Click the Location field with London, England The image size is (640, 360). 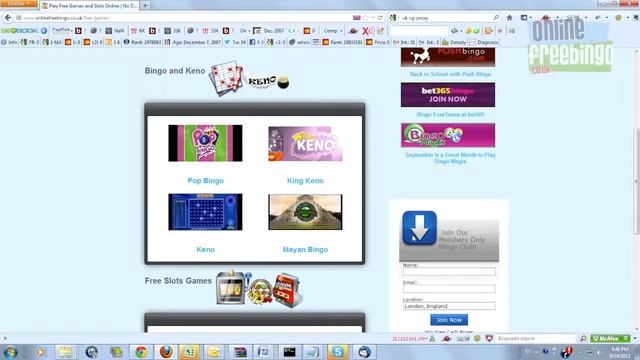pyautogui.click(x=449, y=306)
